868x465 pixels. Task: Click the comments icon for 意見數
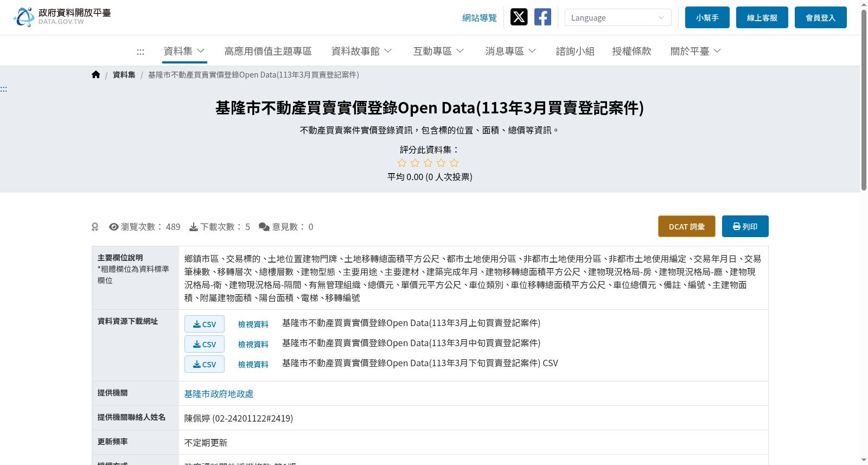pos(264,227)
